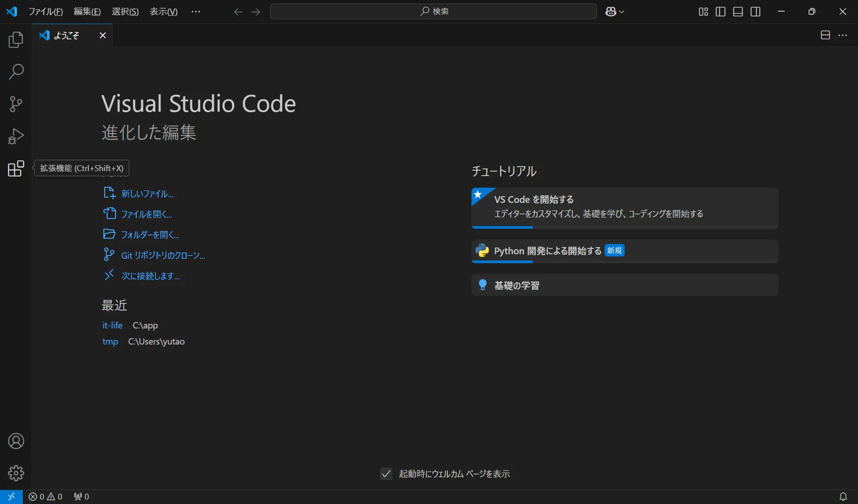Open the 選択(S) menu
The height and width of the screenshot is (504, 858).
[125, 12]
